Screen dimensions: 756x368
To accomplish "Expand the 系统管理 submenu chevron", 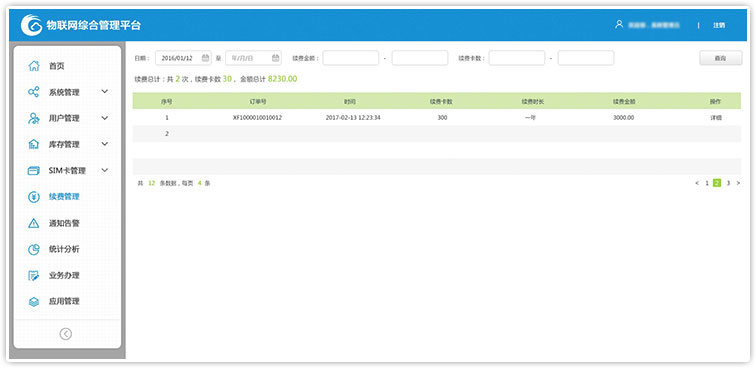I will [105, 92].
